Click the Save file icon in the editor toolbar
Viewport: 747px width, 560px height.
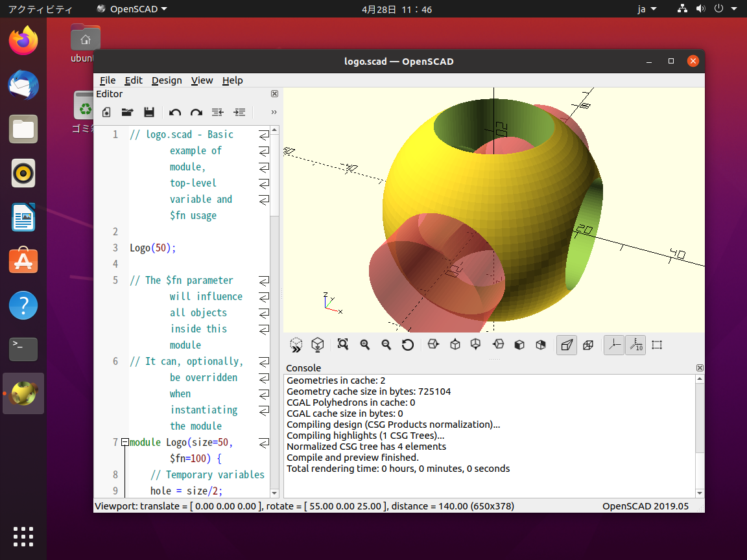tap(149, 112)
